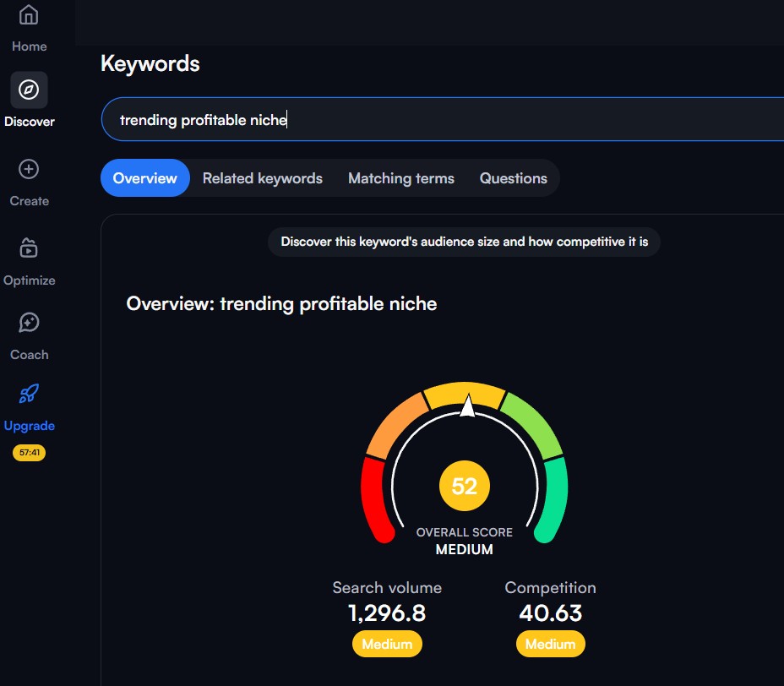Viewport: 784px width, 686px height.
Task: Open the Discover compass icon
Action: tap(29, 90)
